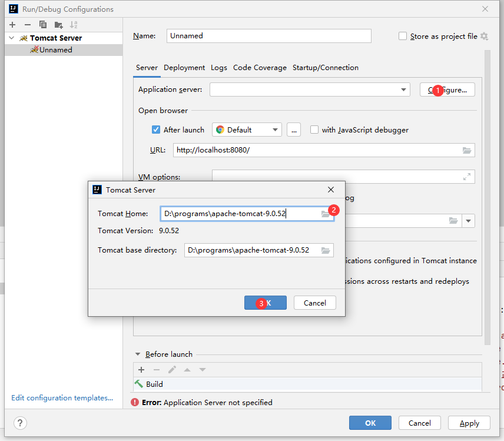Move Before launch task down

[x=203, y=370]
